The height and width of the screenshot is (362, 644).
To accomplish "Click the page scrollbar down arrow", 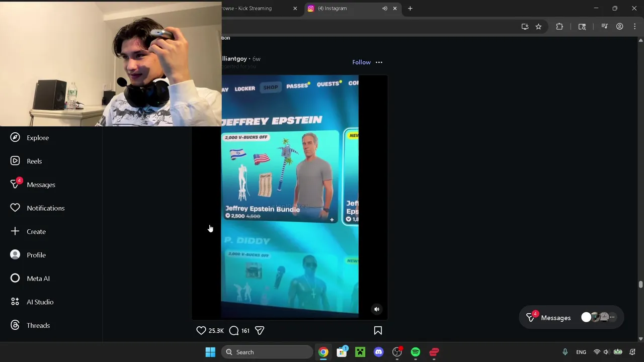I will [640, 339].
